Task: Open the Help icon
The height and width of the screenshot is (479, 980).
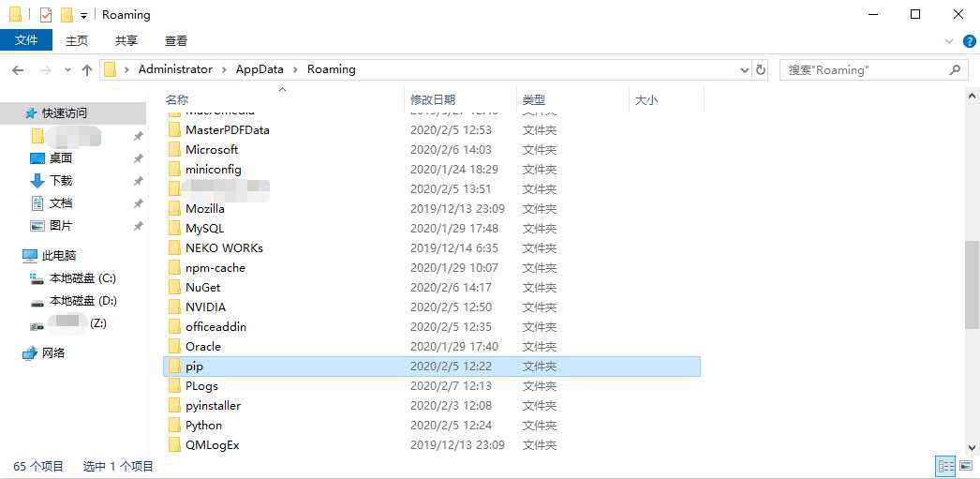Action: point(968,41)
